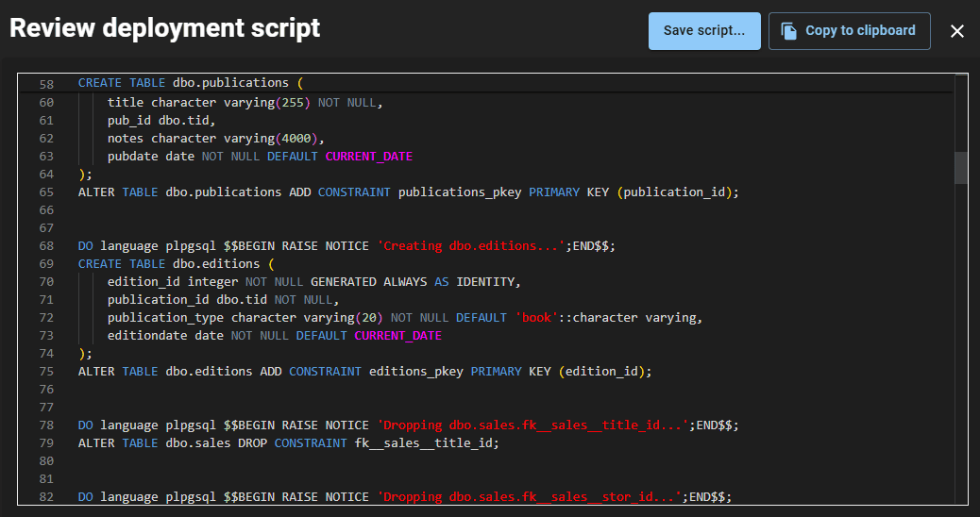Click line number 78 in the gutter
This screenshot has height=517, width=980.
(46, 425)
